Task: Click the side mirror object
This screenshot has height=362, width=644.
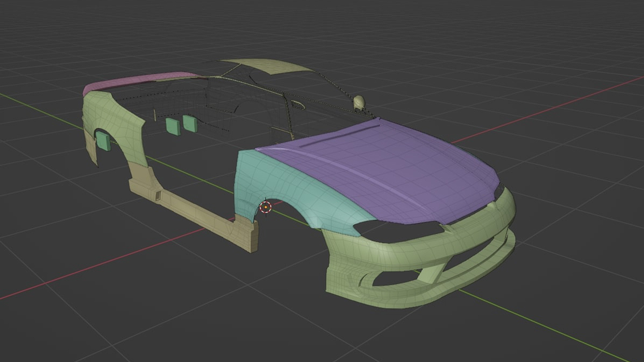Action: coord(359,102)
